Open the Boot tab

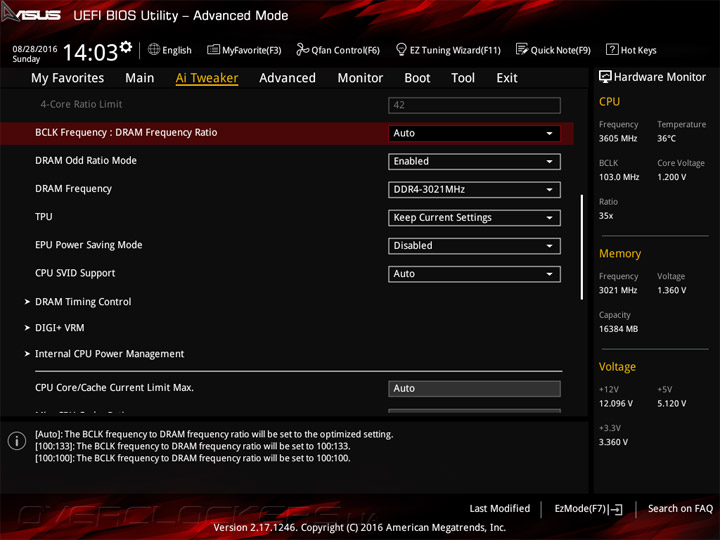click(x=417, y=78)
